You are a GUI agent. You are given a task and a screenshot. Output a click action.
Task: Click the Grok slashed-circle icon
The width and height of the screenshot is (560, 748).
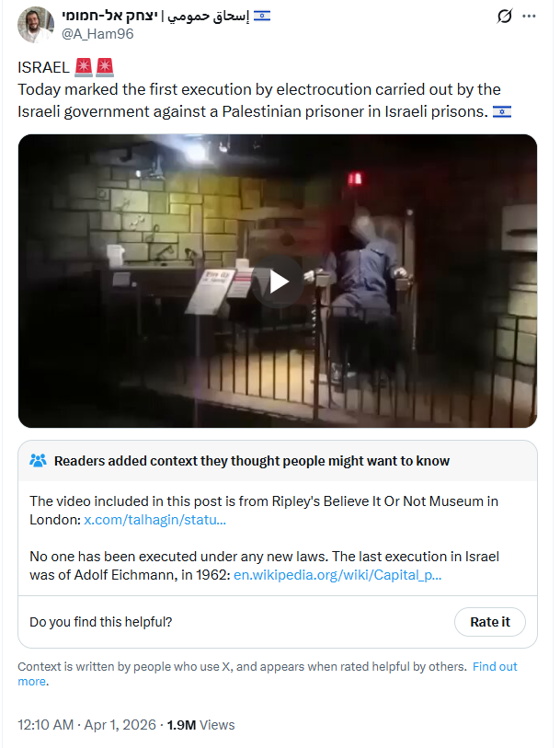[504, 17]
